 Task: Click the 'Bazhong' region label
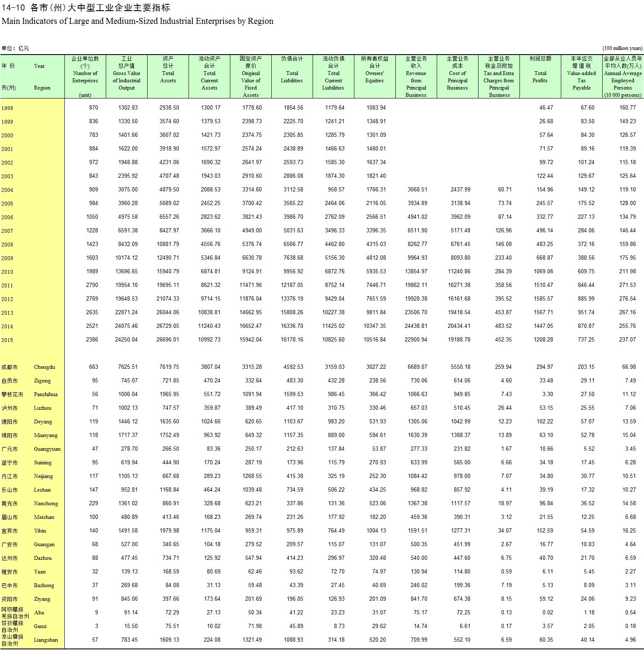click(44, 585)
